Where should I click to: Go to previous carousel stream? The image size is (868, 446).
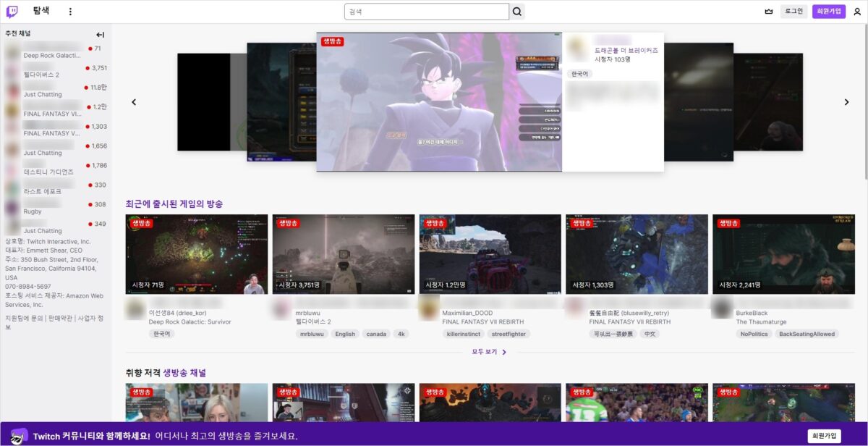coord(134,102)
